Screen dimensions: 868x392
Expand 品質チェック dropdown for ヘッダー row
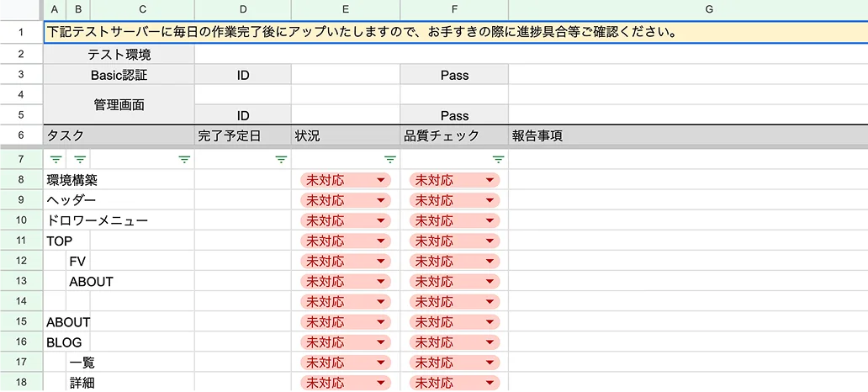coord(490,200)
